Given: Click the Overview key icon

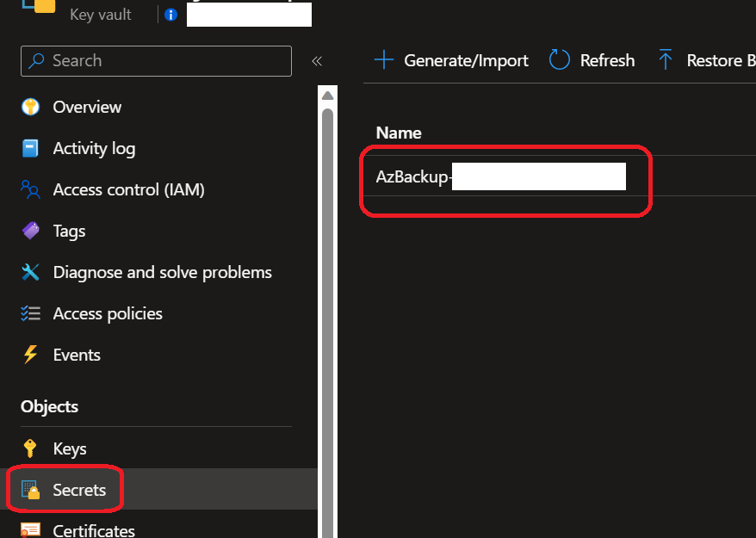Looking at the screenshot, I should (31, 107).
